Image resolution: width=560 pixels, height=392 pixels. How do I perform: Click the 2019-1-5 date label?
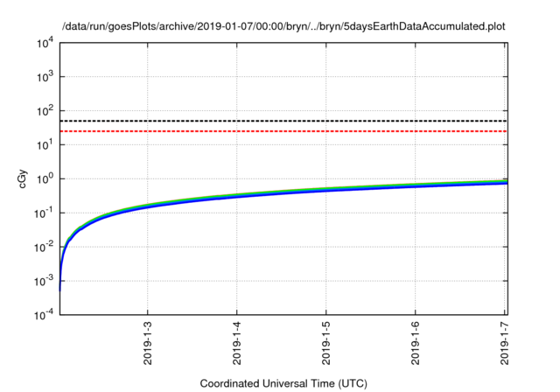click(325, 343)
